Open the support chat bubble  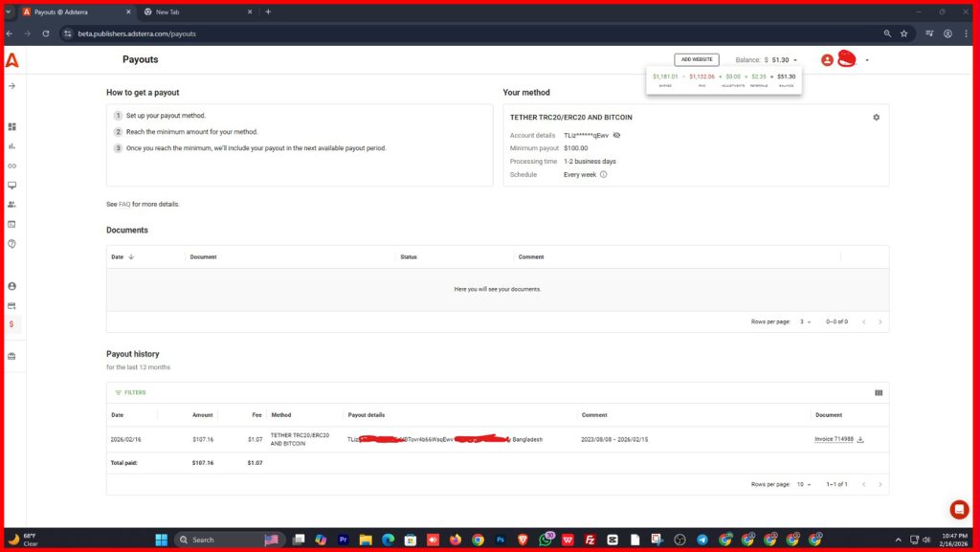(959, 509)
